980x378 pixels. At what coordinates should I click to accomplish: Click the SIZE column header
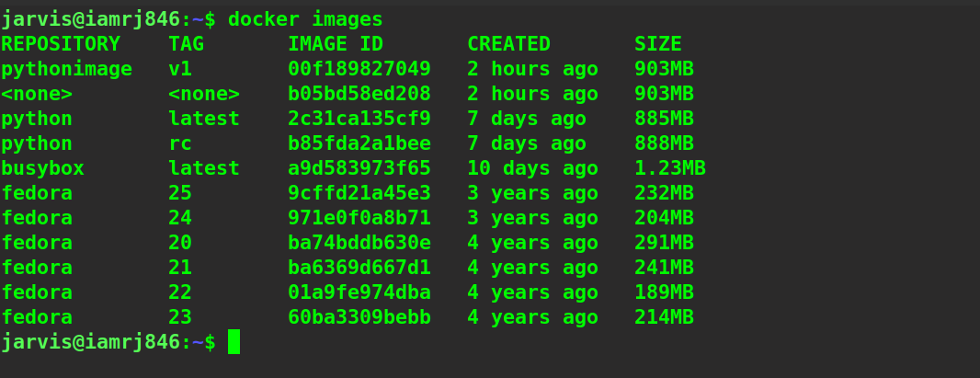click(658, 44)
